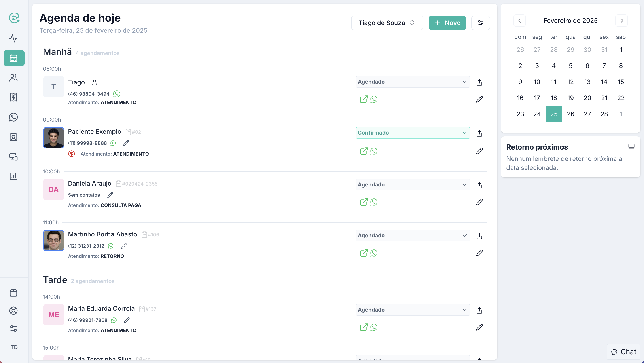644x363 pixels.
Task: Expand the Confirmado status dropdown
Action: pyautogui.click(x=413, y=133)
